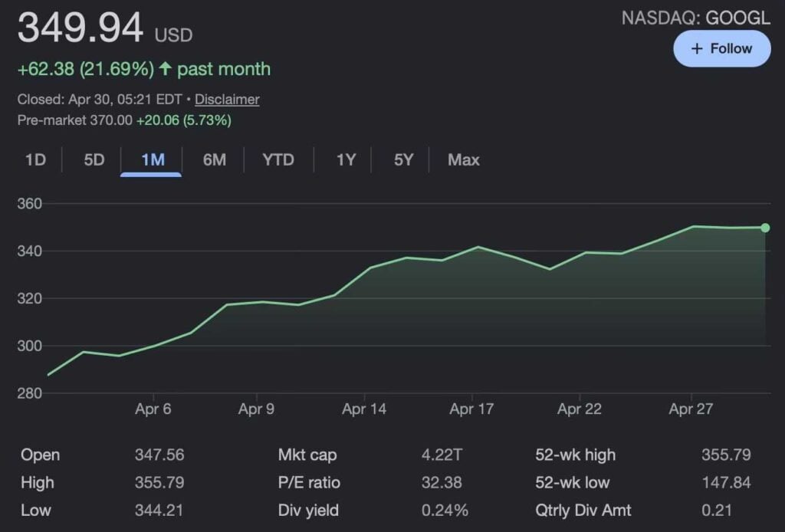Click the main price 349.94
Screen dimensions: 785x532
[80, 28]
